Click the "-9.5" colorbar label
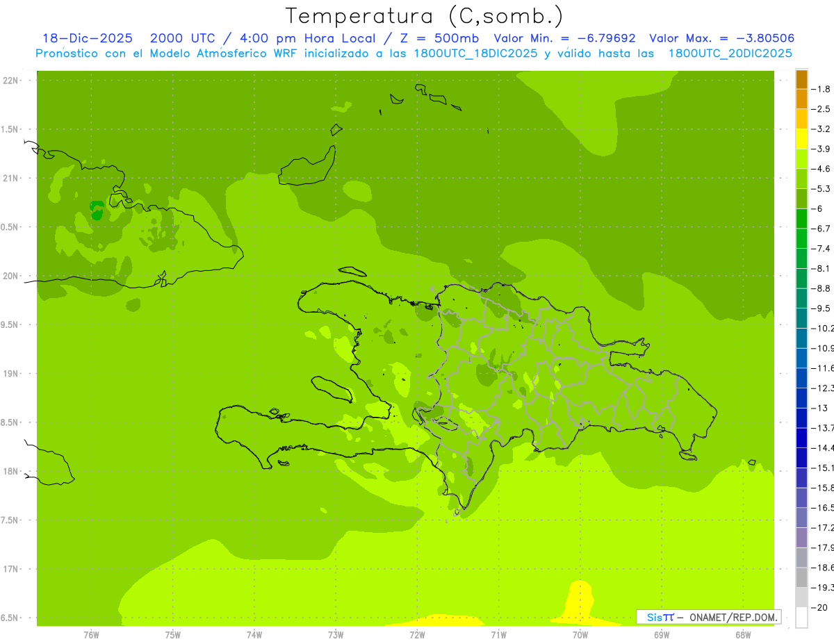 [x=821, y=308]
